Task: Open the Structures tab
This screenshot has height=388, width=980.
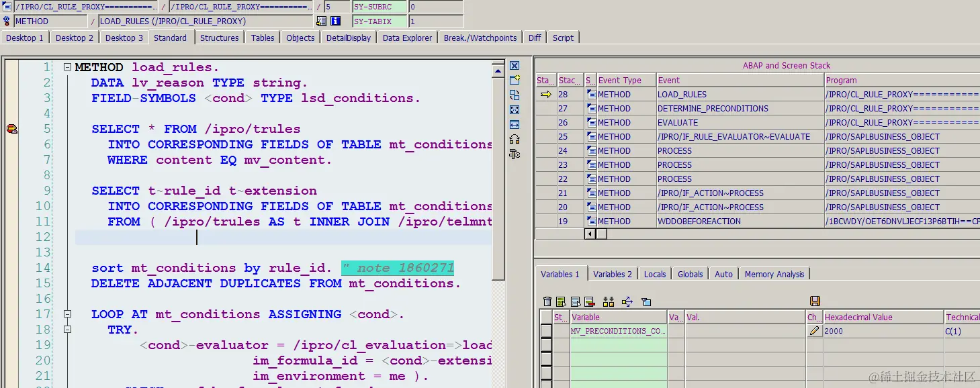Action: click(x=220, y=38)
